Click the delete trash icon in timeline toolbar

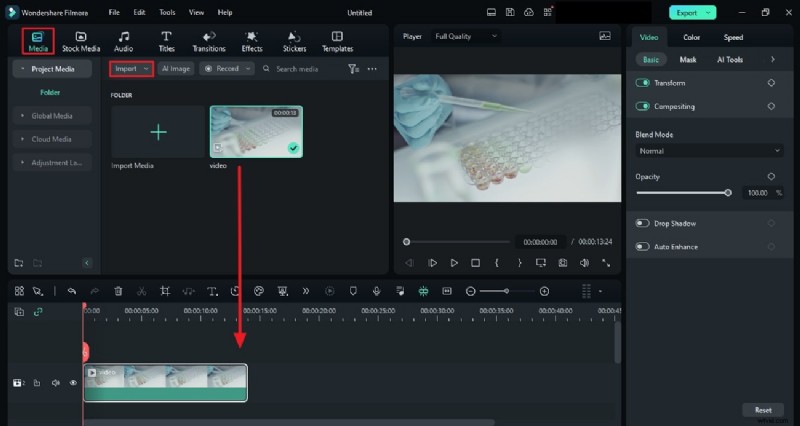[x=118, y=291]
